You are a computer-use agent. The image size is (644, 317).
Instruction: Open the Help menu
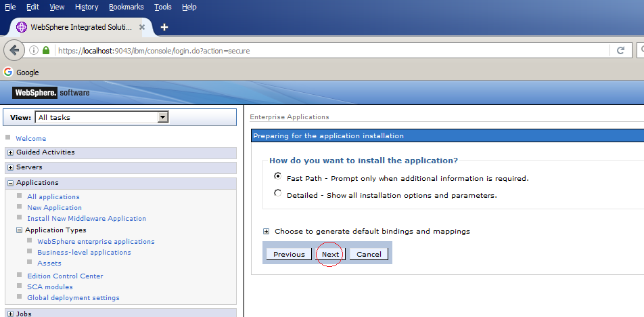click(x=189, y=7)
